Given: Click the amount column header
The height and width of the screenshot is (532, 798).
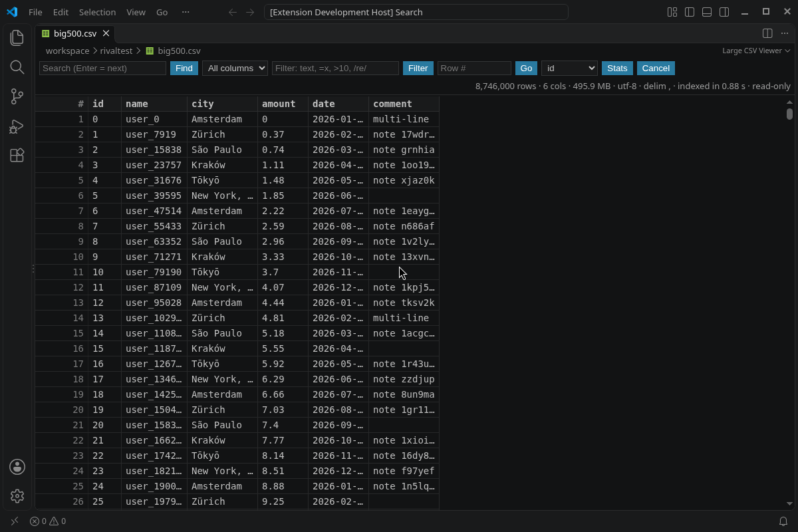Looking at the screenshot, I should [283, 104].
